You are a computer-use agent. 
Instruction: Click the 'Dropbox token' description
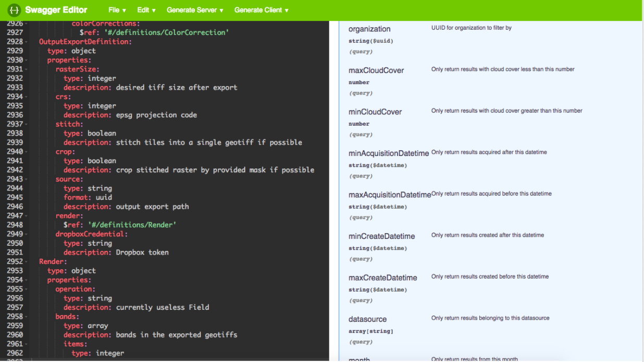coord(142,252)
